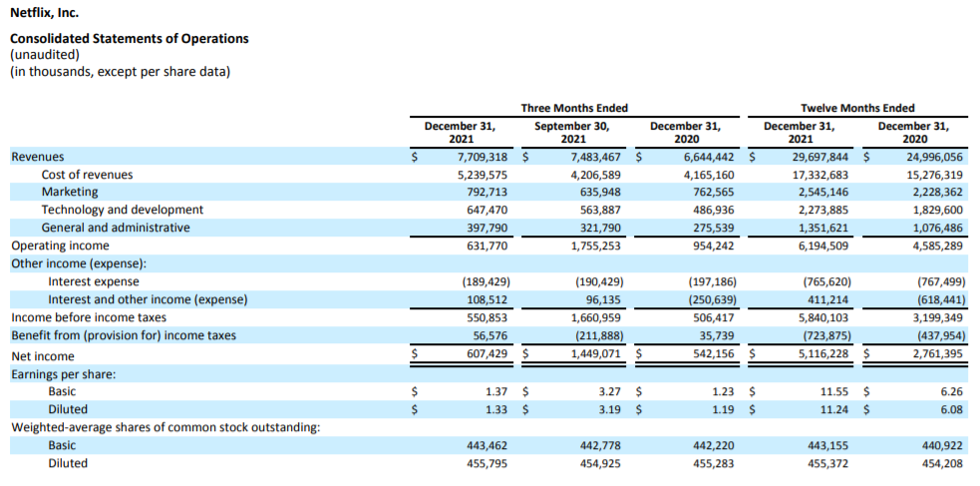Select Diluted earnings per share value 6.08

click(952, 410)
